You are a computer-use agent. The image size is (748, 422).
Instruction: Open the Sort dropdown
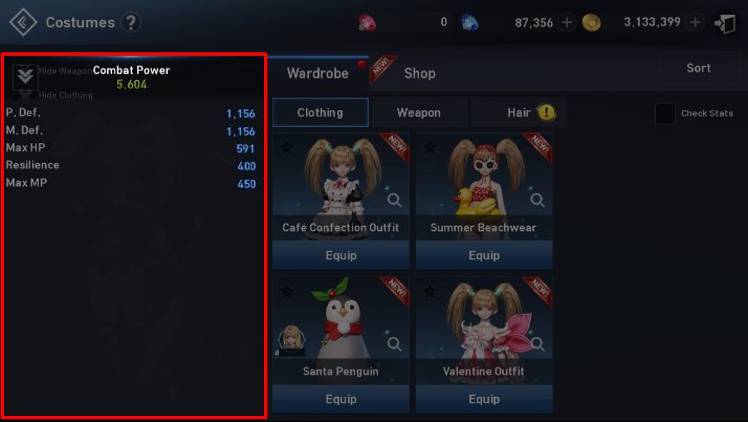(698, 68)
